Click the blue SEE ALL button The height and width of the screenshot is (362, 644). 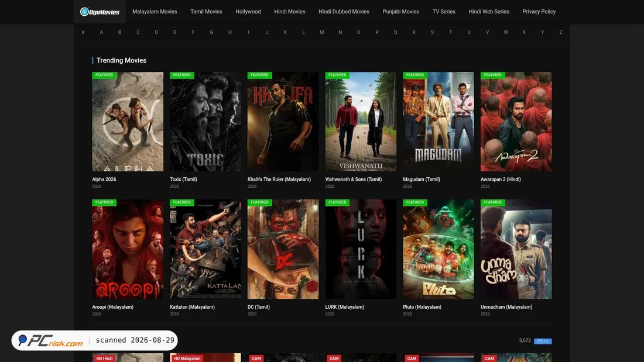543,341
